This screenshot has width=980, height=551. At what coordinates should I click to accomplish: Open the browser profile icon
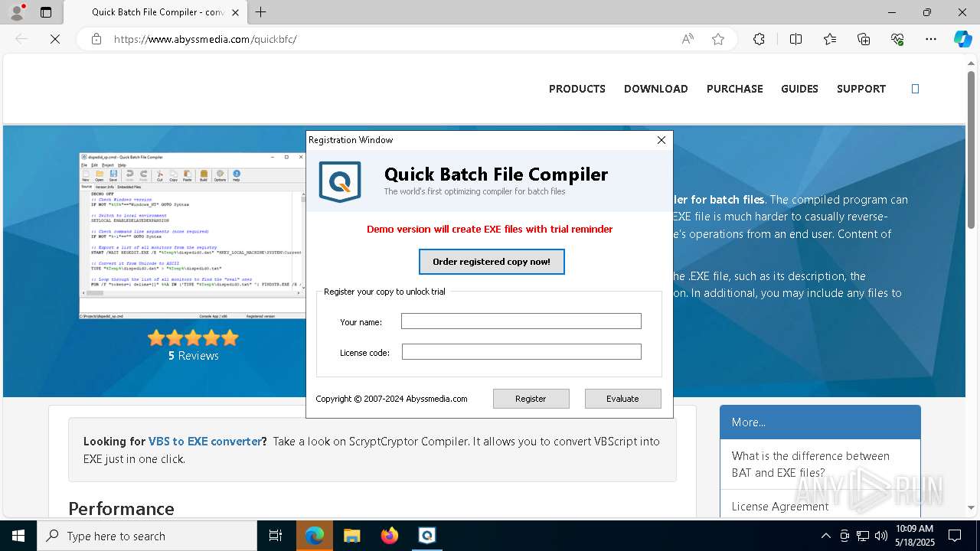click(x=17, y=12)
